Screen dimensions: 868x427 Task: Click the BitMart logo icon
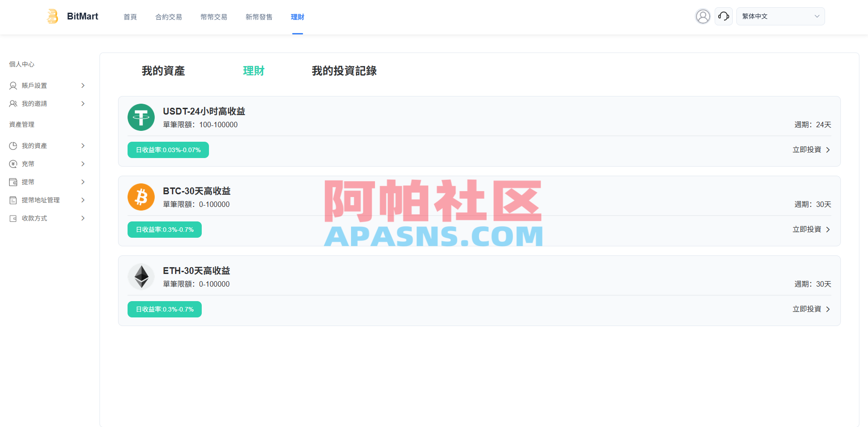[x=52, y=16]
